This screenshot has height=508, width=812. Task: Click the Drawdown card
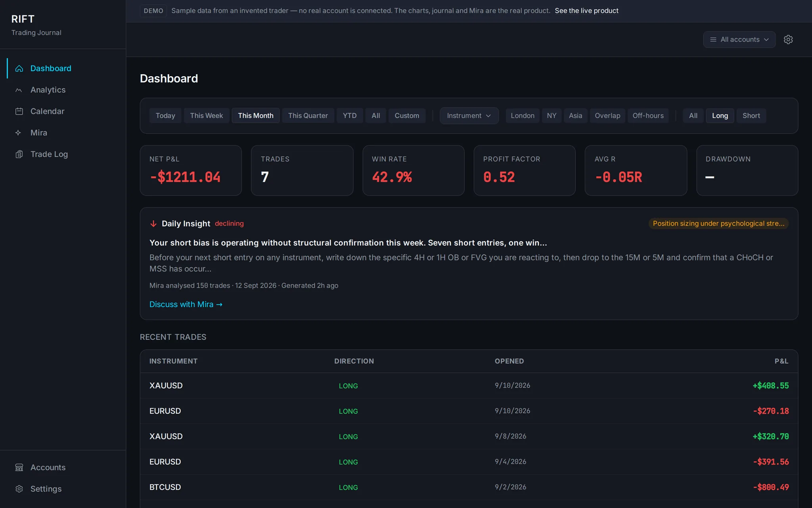[747, 170]
